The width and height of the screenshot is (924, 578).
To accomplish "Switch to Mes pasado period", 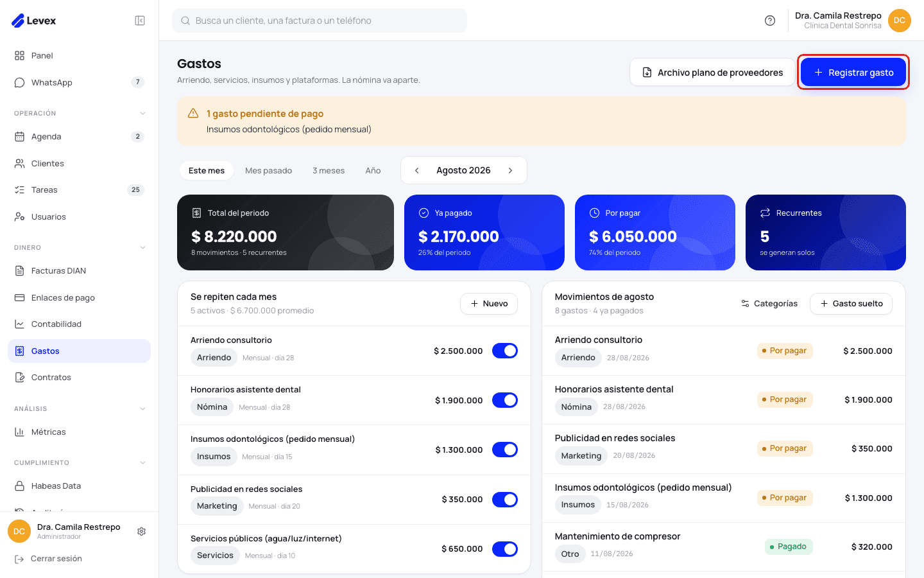I will coord(268,171).
